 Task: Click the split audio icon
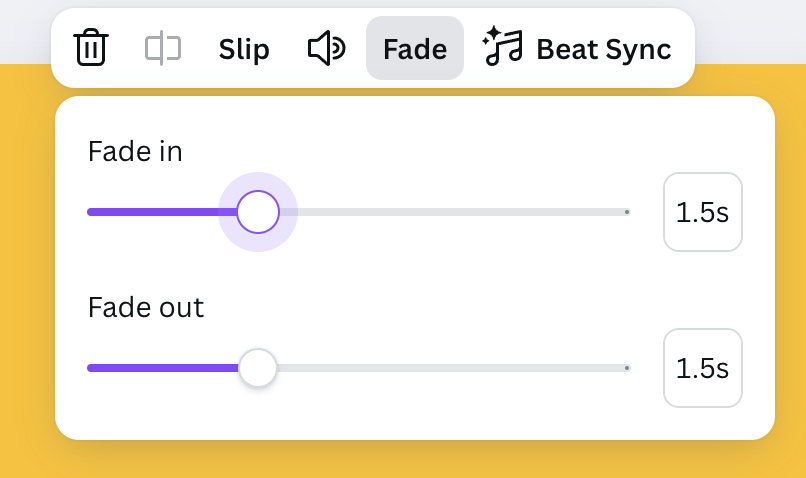(x=163, y=48)
